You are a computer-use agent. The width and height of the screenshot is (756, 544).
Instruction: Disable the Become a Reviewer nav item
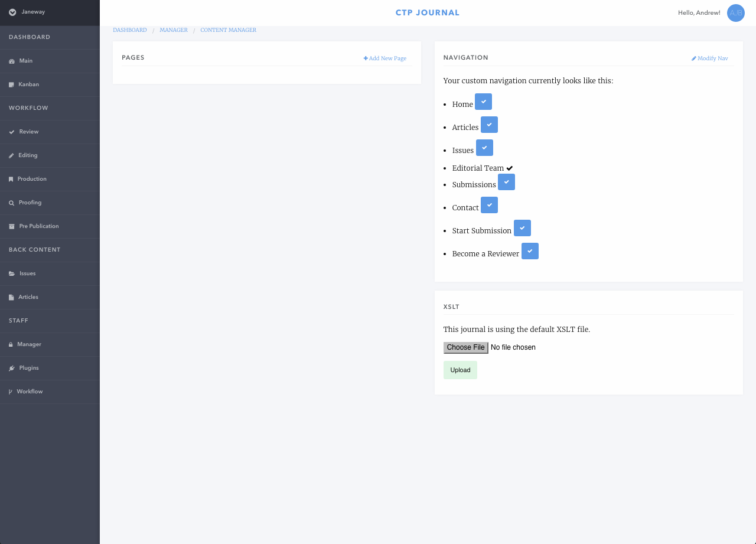point(530,250)
